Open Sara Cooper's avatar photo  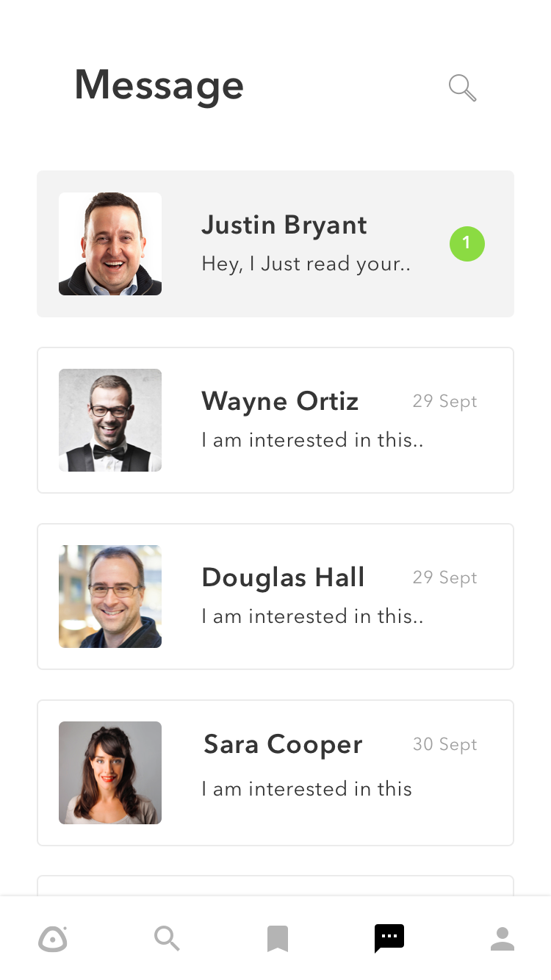[110, 773]
